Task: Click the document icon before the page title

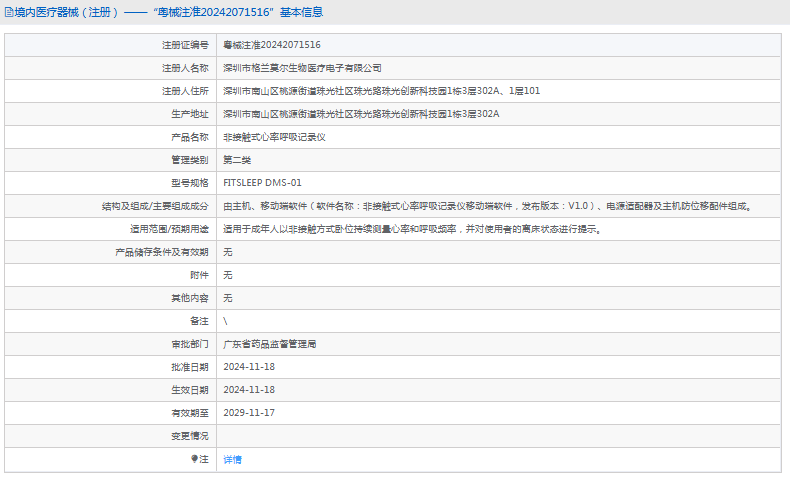Action: [9, 12]
